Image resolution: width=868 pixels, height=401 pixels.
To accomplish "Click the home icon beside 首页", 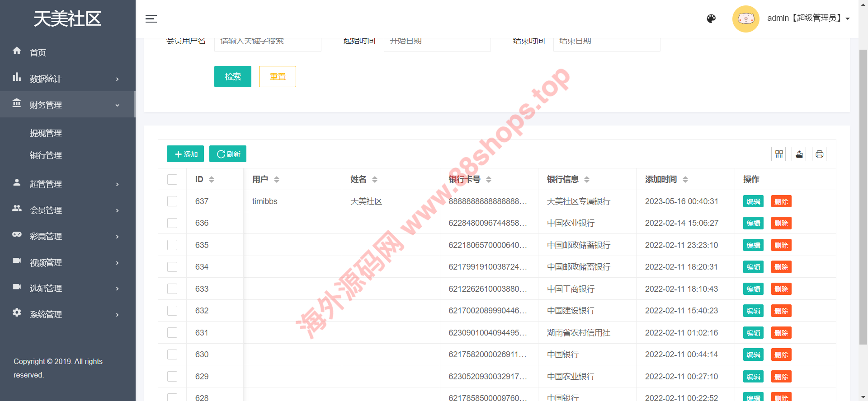I will [17, 51].
